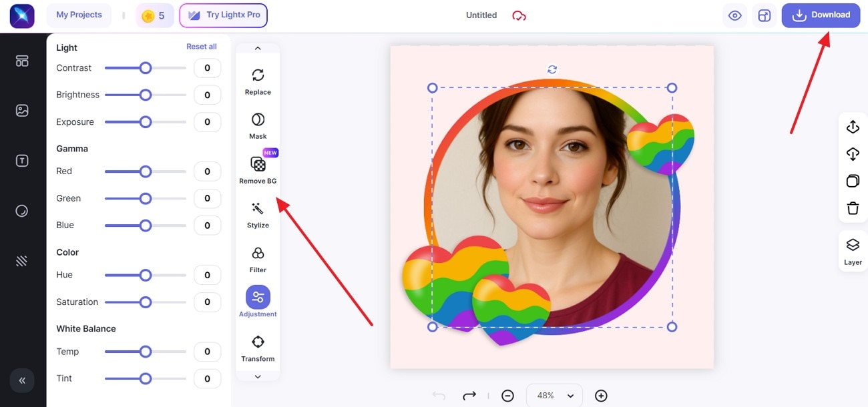Adjust the Brightness slider handle
The width and height of the screenshot is (868, 407).
145,95
